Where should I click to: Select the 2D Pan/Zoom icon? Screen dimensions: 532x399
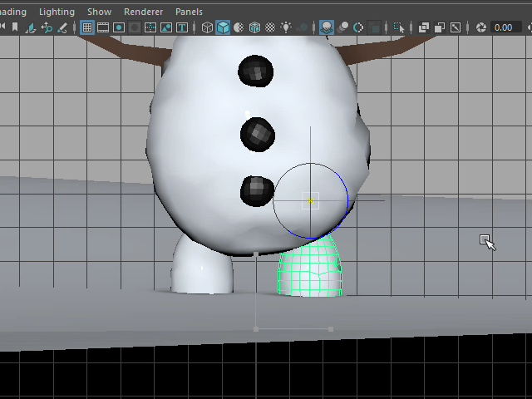47,27
